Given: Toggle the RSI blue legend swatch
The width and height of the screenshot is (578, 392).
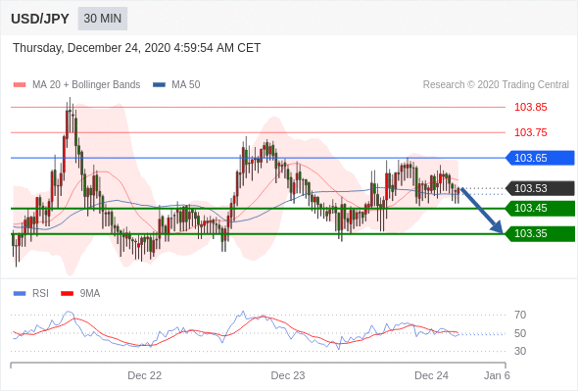Looking at the screenshot, I should pyautogui.click(x=20, y=294).
